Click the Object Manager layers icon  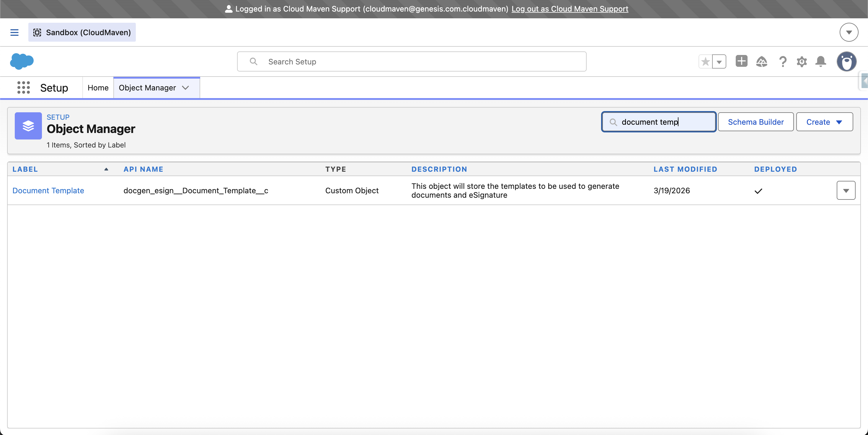(28, 126)
